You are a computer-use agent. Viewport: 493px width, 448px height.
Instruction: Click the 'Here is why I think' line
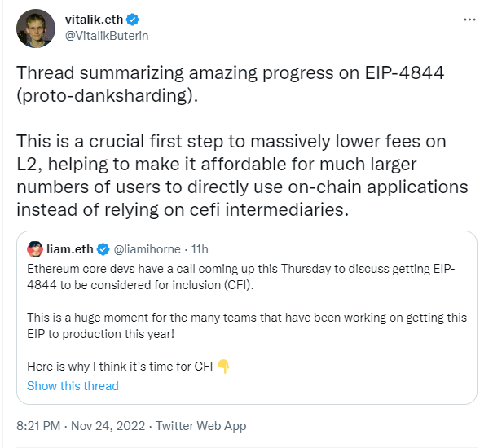(x=120, y=367)
